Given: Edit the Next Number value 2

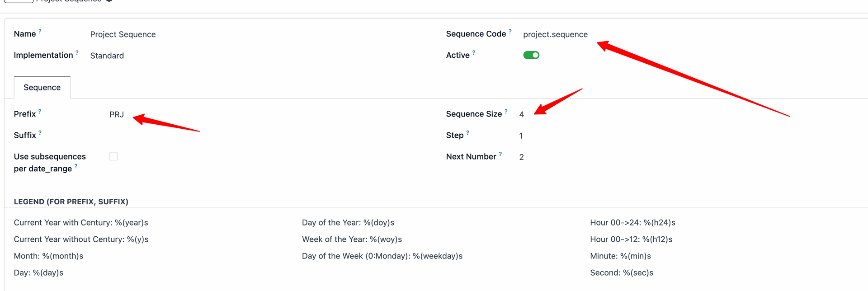Looking at the screenshot, I should click(522, 157).
